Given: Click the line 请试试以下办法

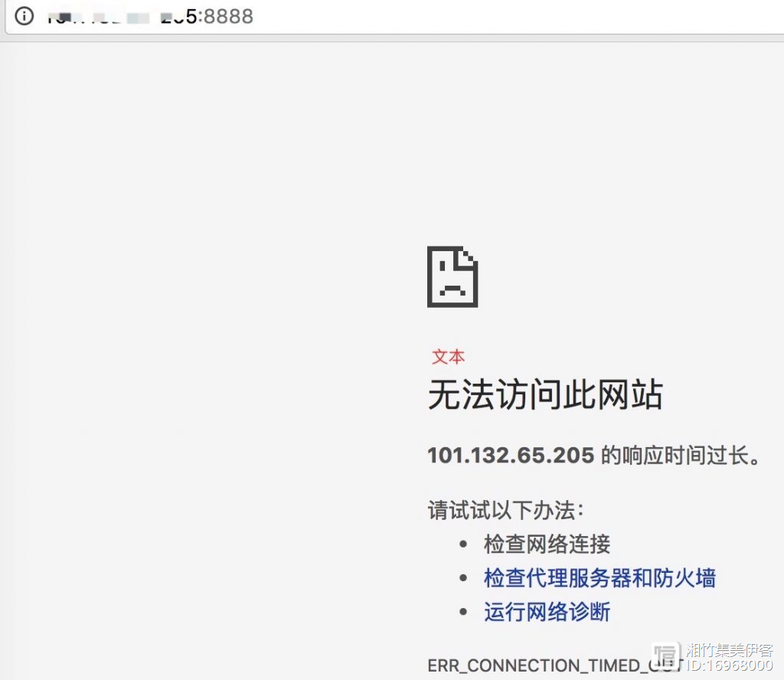Looking at the screenshot, I should (x=506, y=511).
